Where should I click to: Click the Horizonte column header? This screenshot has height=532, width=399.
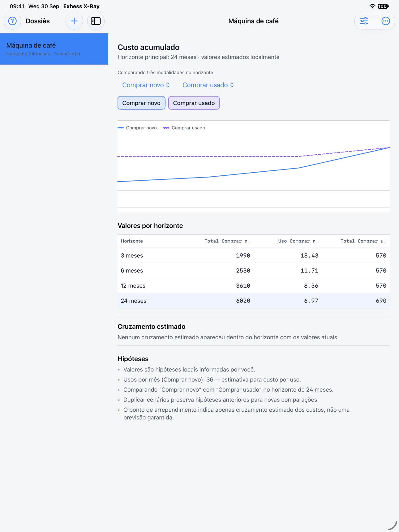(x=132, y=241)
